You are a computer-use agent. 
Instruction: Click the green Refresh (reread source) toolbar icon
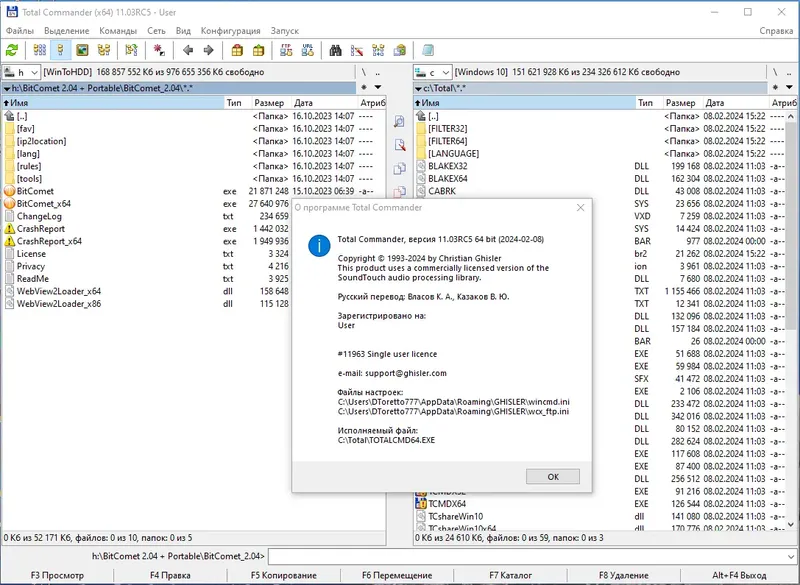(12, 50)
